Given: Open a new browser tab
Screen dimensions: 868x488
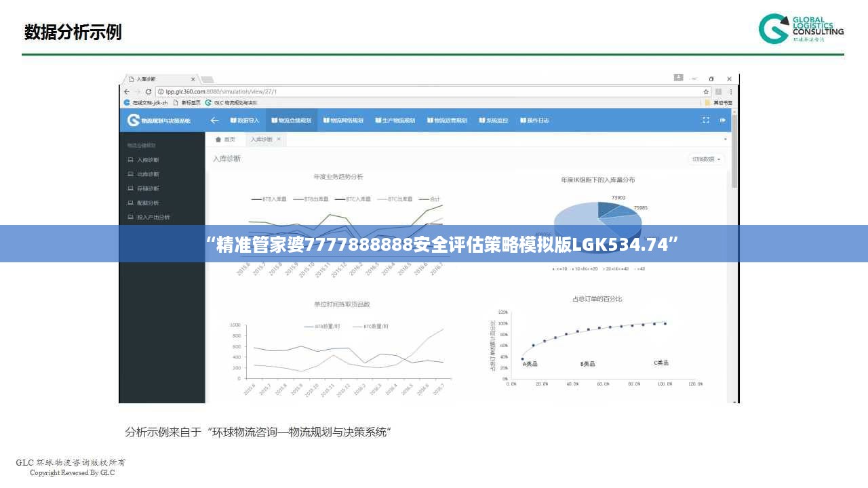Looking at the screenshot, I should pyautogui.click(x=207, y=79).
